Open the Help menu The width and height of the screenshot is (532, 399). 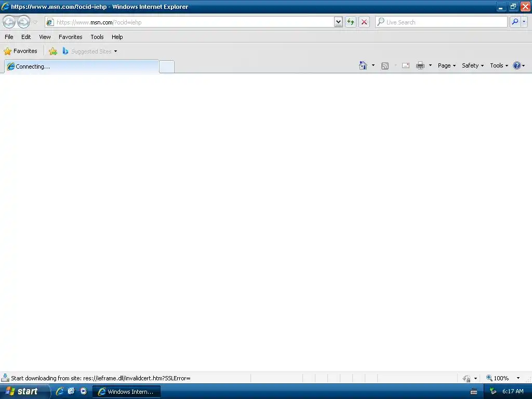pyautogui.click(x=117, y=37)
